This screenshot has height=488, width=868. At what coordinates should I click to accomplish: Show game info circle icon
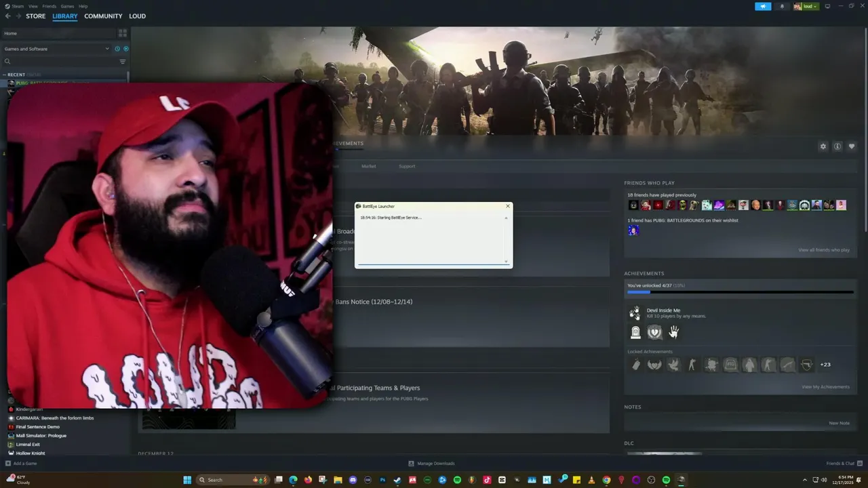coord(837,146)
